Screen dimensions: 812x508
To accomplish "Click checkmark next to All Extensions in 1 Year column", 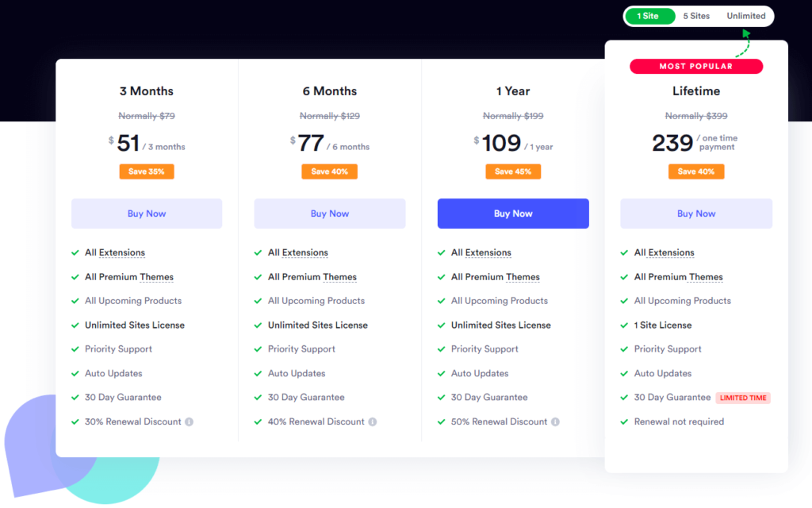I will point(441,252).
